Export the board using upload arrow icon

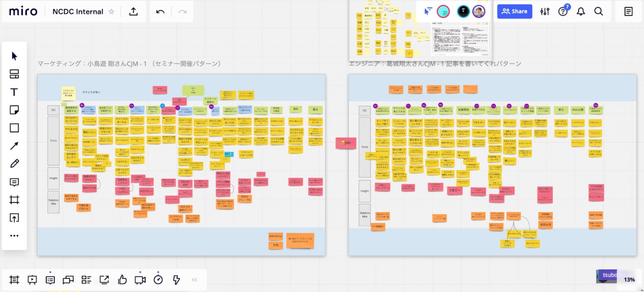pos(133,12)
